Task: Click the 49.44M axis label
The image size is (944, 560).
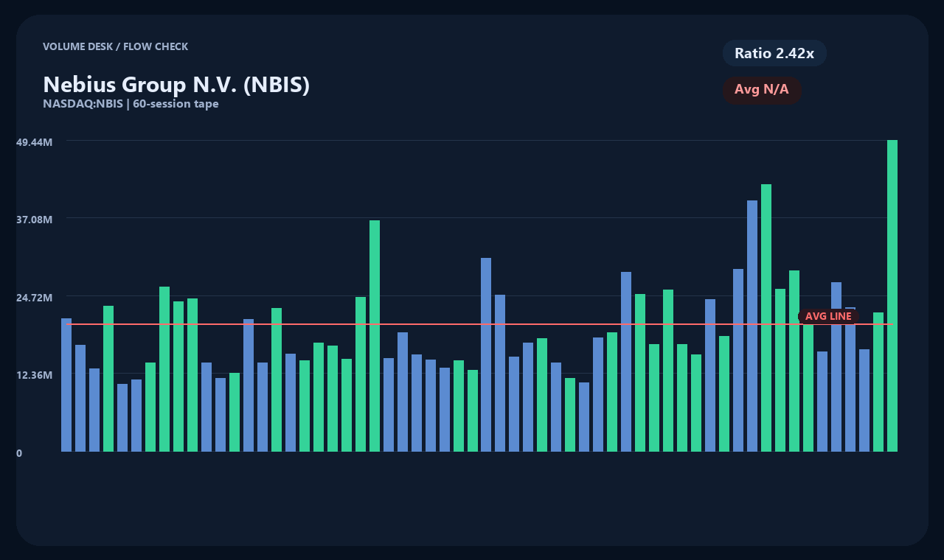Action: click(35, 141)
